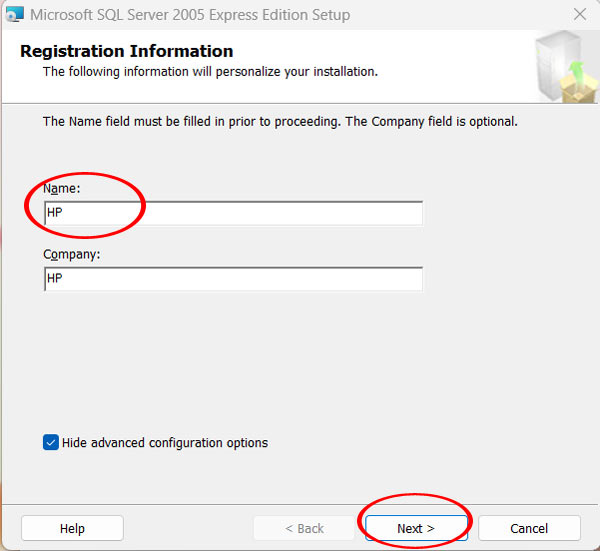This screenshot has width=600, height=551.
Task: Click the subtitle about personalizing your installation
Action: pyautogui.click(x=210, y=72)
